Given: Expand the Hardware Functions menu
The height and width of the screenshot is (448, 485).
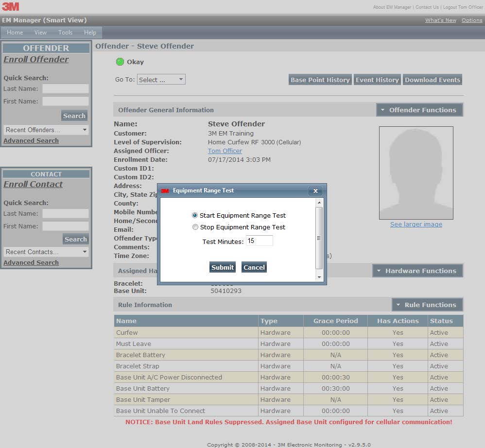Looking at the screenshot, I should pyautogui.click(x=417, y=271).
